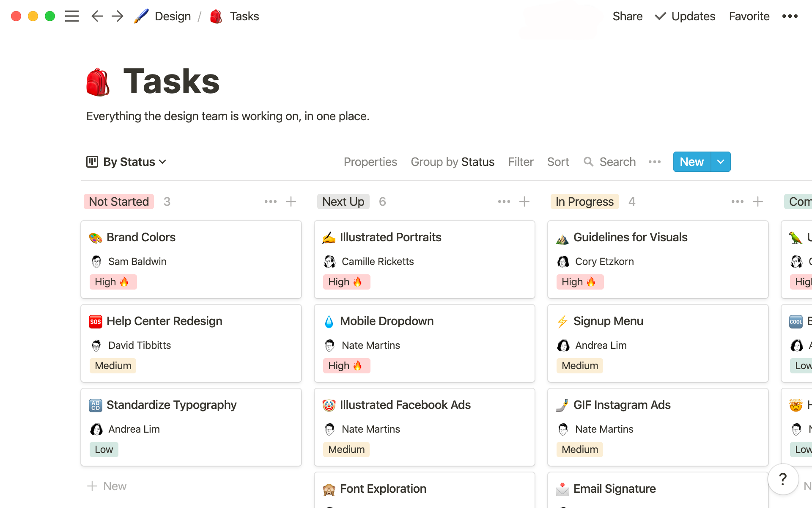The width and height of the screenshot is (812, 508).
Task: Open the New button dropdown arrow
Action: tap(720, 162)
